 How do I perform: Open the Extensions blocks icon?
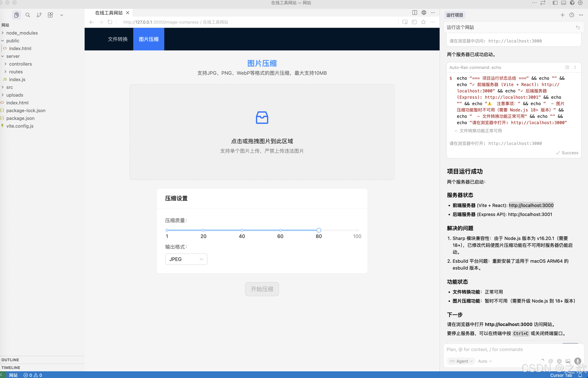point(50,15)
